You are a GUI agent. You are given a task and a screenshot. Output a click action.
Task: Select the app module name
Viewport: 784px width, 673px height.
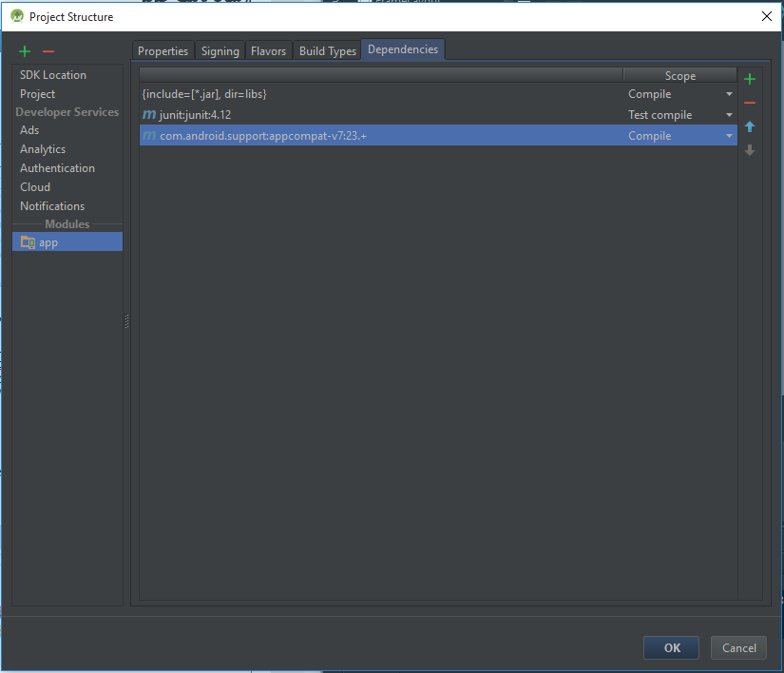point(48,242)
